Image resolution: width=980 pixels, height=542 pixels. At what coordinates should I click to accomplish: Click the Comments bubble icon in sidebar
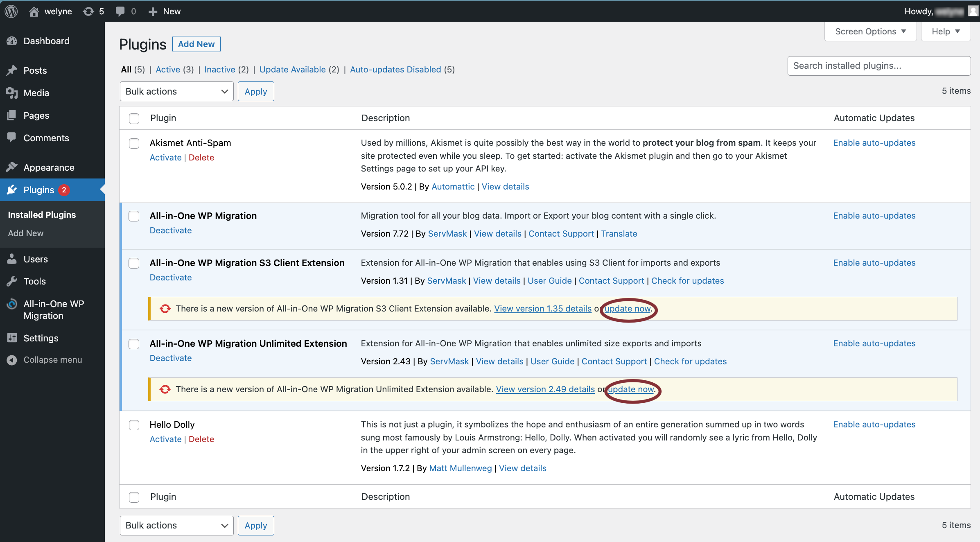coord(12,138)
